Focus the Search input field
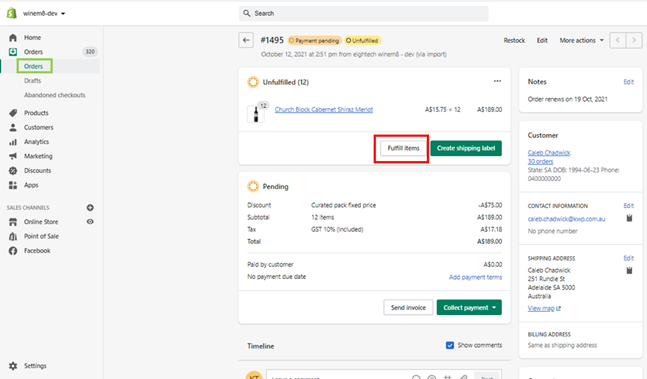 [364, 13]
